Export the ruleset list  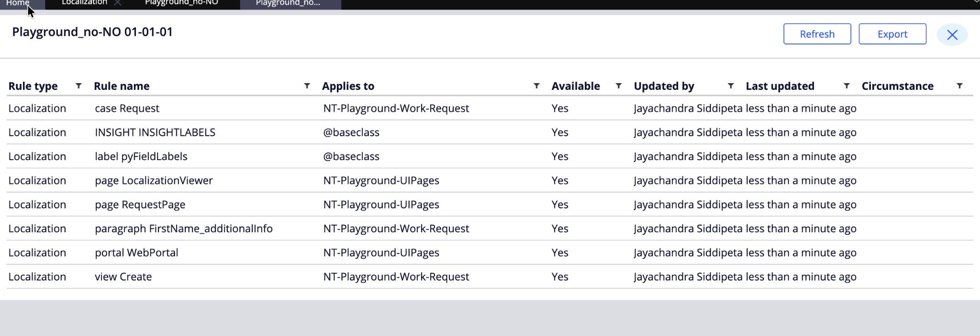(892, 34)
